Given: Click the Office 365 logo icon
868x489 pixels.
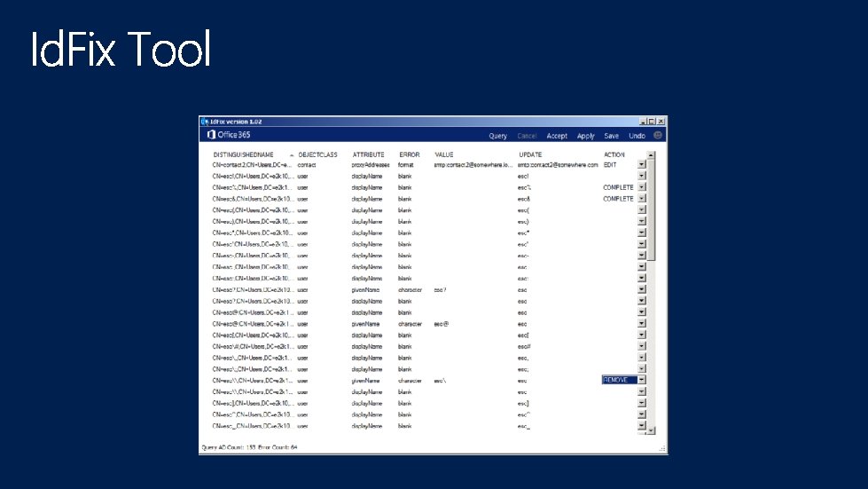Looking at the screenshot, I should pos(211,135).
